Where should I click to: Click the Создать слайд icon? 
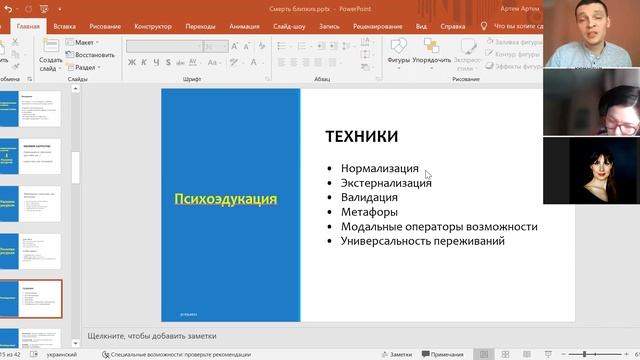tap(51, 46)
